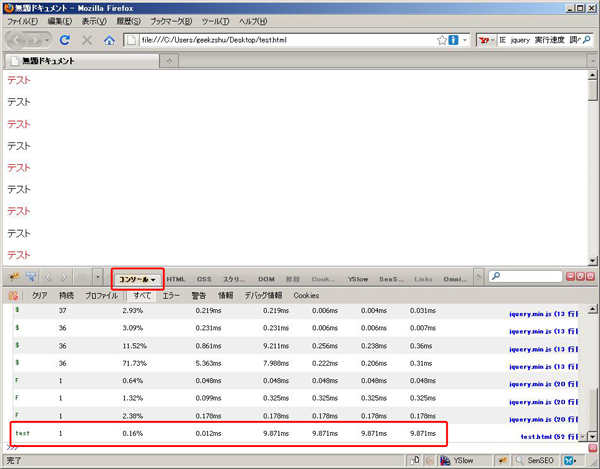The image size is (600, 469).
Task: Click the 71.73% cell in profile table
Action: 134,363
